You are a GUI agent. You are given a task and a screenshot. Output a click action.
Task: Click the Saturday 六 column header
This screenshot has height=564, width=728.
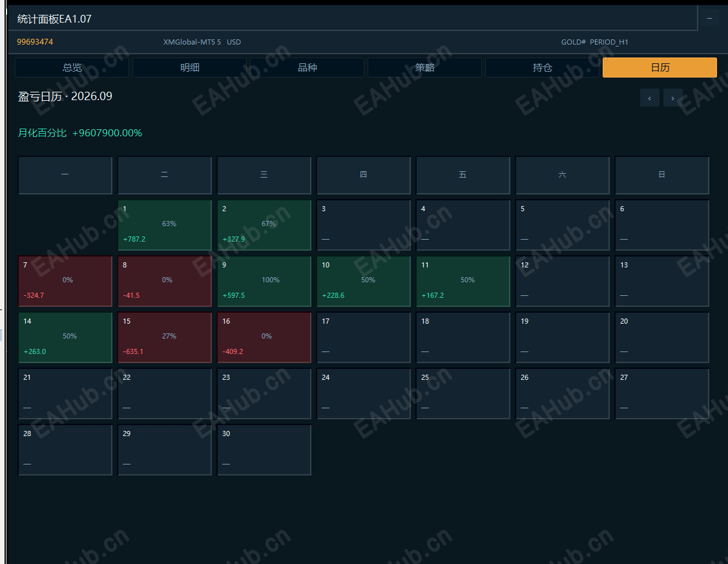point(562,175)
